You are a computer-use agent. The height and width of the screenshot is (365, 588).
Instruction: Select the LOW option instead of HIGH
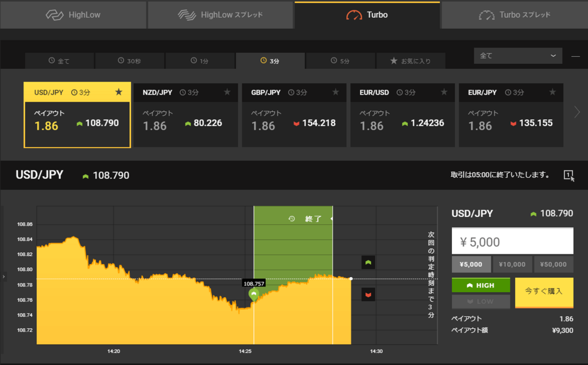click(481, 301)
